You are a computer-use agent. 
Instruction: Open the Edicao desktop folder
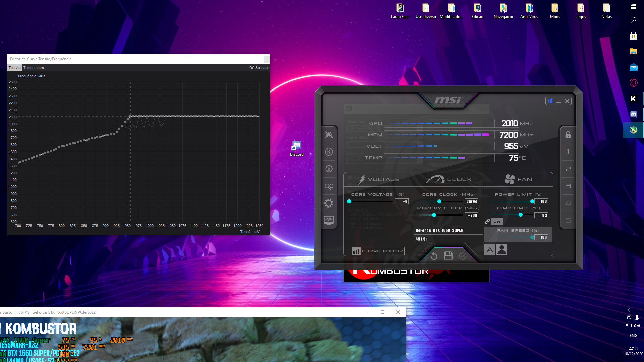[x=477, y=11]
